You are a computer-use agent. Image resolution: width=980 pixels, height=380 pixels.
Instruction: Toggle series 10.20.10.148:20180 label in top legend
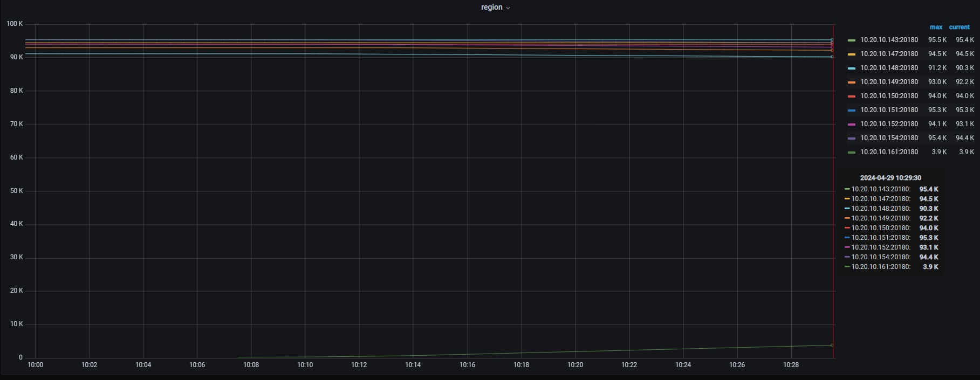[889, 68]
